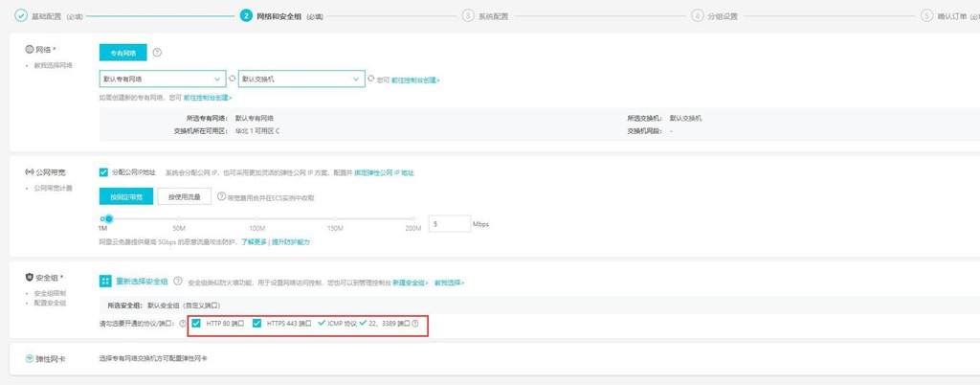
Task: Open the 默认专有网络 dropdown
Action: click(x=161, y=79)
